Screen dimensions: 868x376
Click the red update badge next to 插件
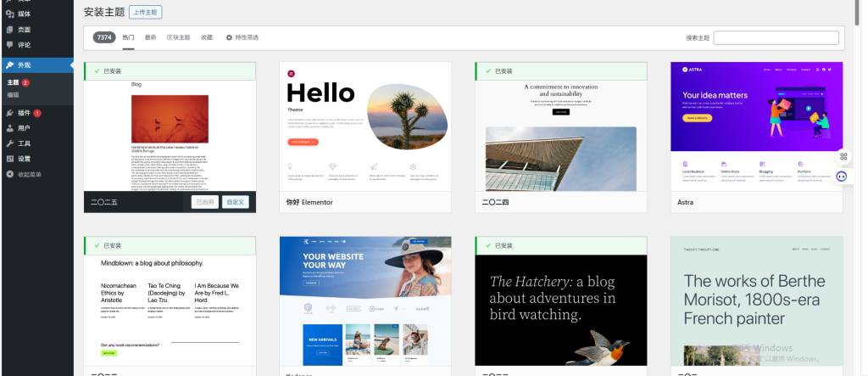click(x=37, y=113)
